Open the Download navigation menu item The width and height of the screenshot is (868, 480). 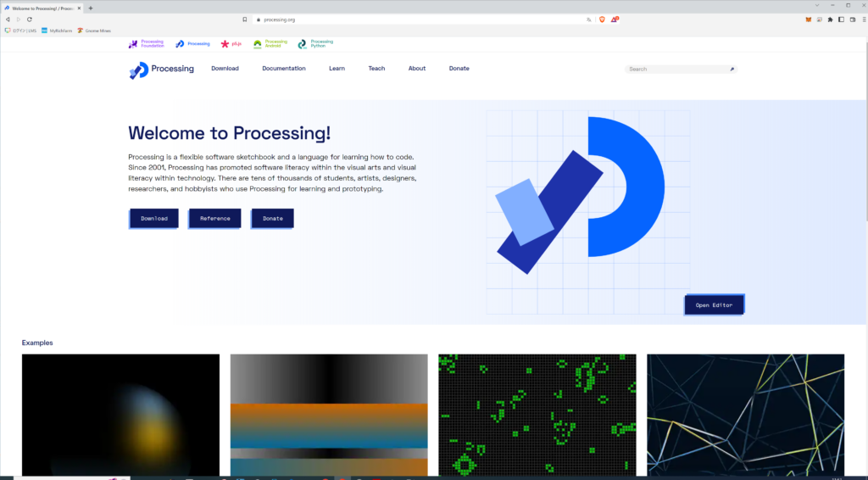pyautogui.click(x=225, y=68)
